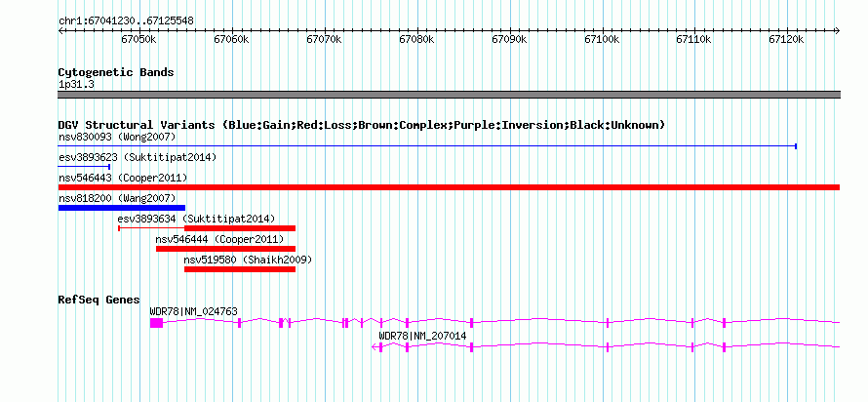The height and width of the screenshot is (402, 868).
Task: Click the red nsv546444 loss bar
Action: (226, 249)
